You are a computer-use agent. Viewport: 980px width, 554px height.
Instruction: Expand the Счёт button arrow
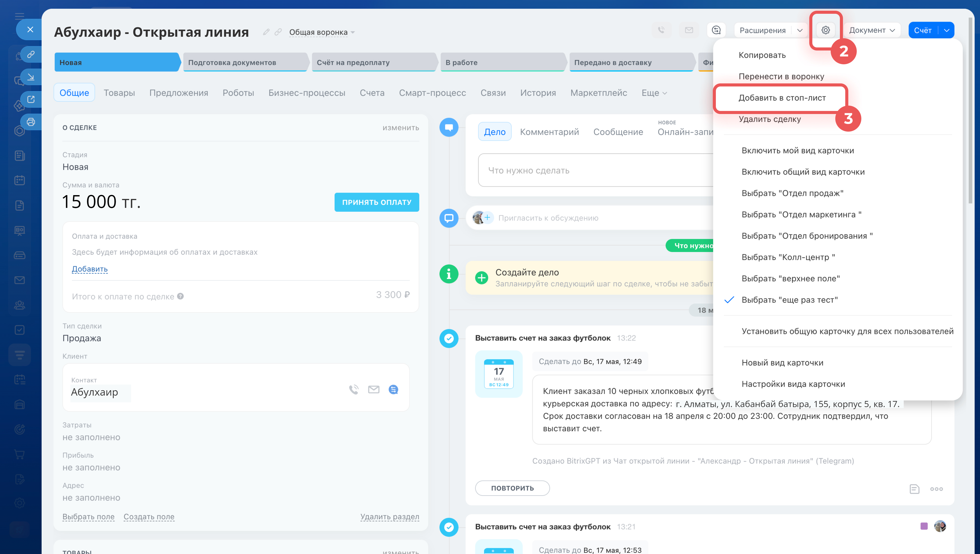click(x=947, y=30)
